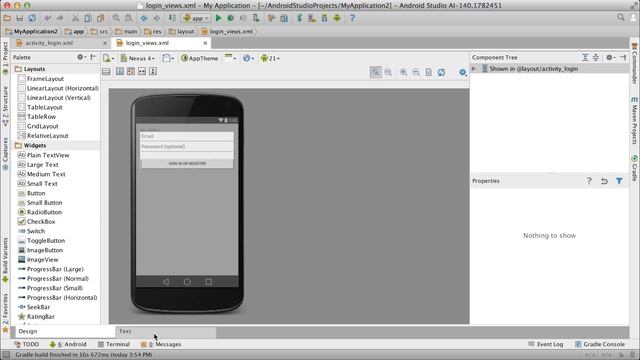The height and width of the screenshot is (360, 640).
Task: Open the locale globe dropdown
Action: (248, 58)
